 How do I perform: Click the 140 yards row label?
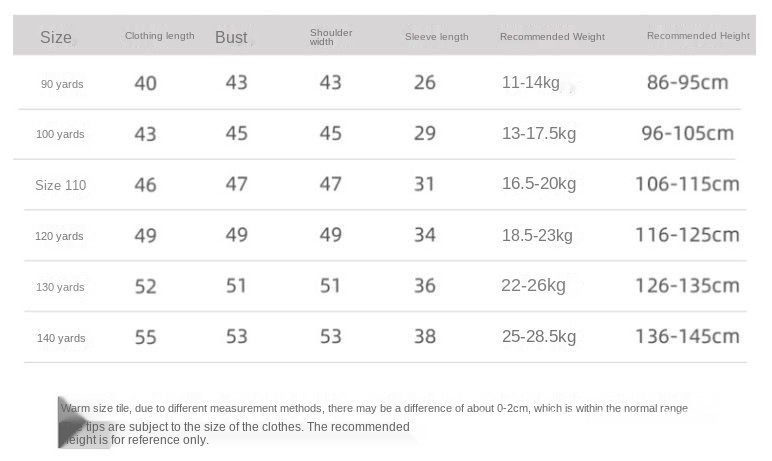62,338
